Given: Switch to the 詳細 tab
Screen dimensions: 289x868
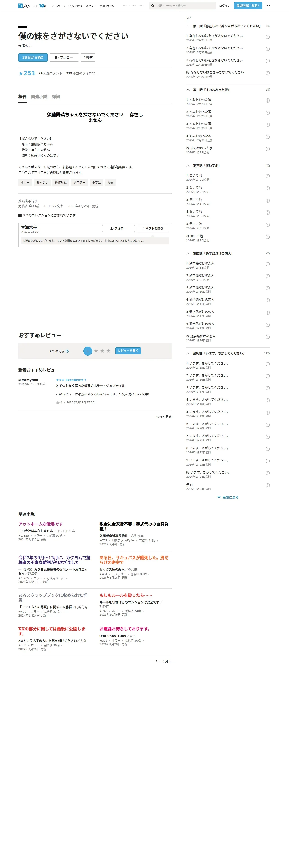Looking at the screenshot, I should pyautogui.click(x=56, y=97).
